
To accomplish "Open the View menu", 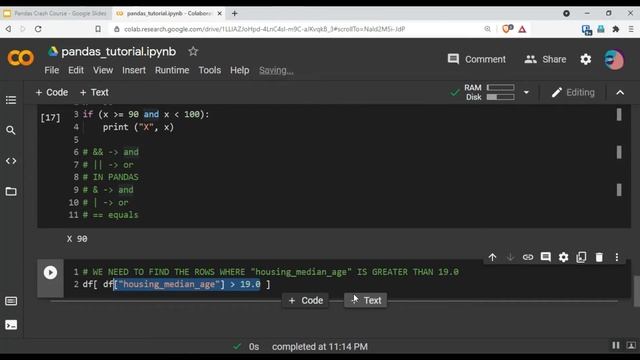I will 103,70.
